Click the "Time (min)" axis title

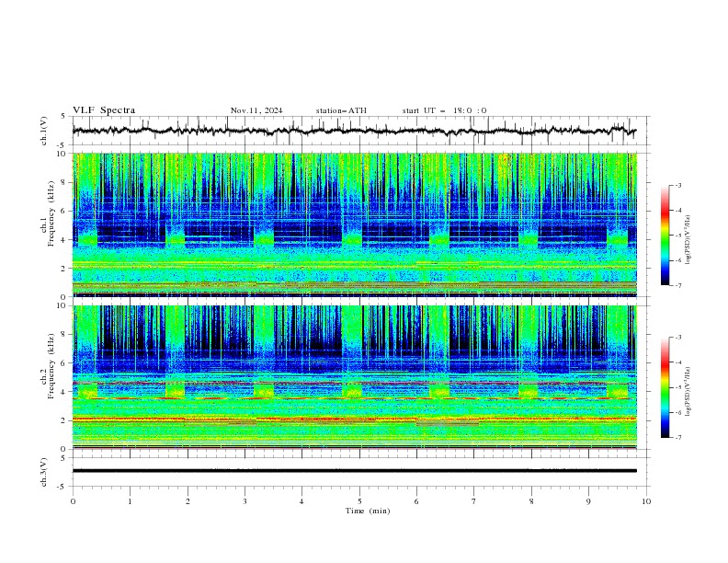coord(368,511)
